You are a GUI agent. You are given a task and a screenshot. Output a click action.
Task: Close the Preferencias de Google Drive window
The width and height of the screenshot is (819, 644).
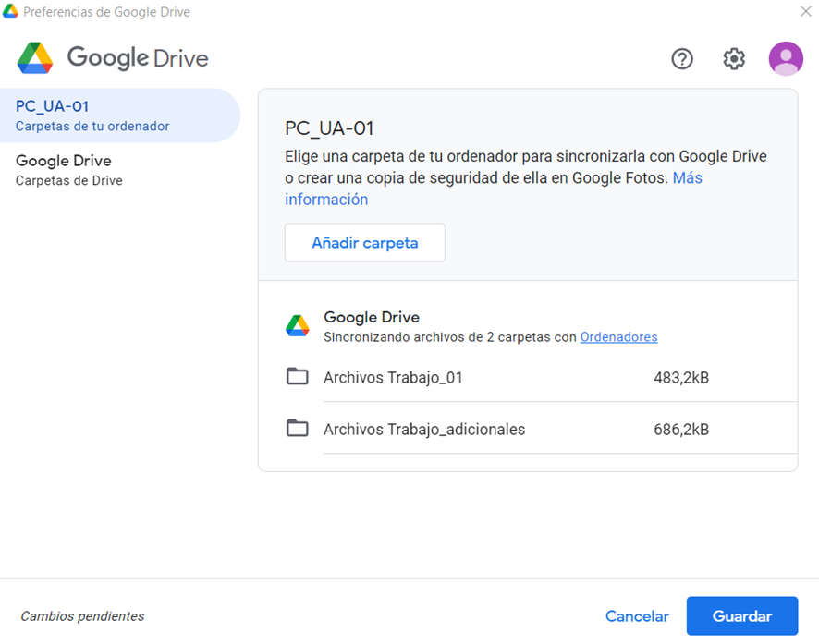click(x=805, y=12)
